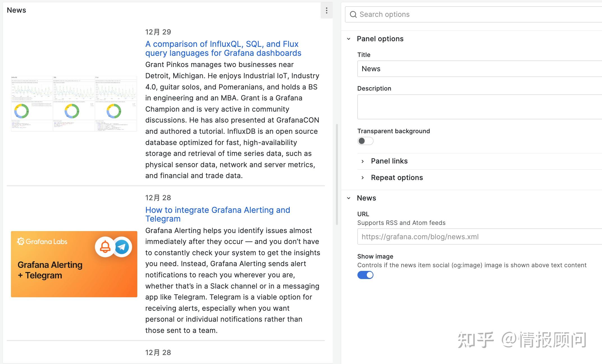Click the InfluxQL comparison dashboard thumbnail
Image resolution: width=602 pixels, height=364 pixels.
74,103
